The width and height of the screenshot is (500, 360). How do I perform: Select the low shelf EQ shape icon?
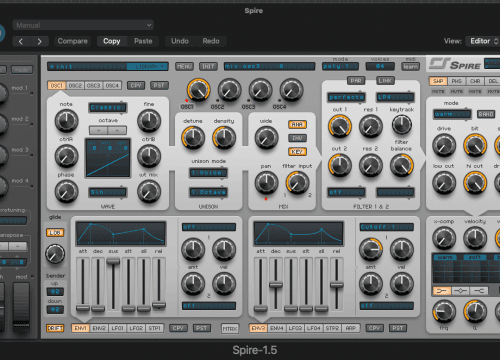point(442,291)
